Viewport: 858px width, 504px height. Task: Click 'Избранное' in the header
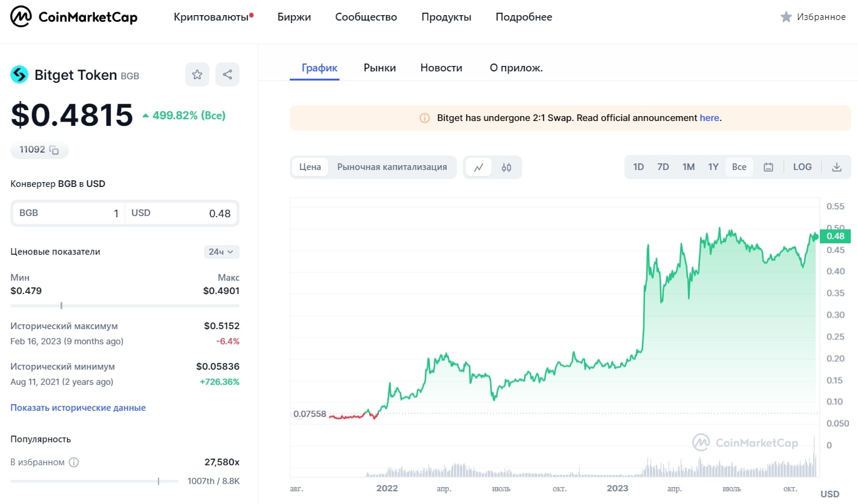pyautogui.click(x=821, y=17)
